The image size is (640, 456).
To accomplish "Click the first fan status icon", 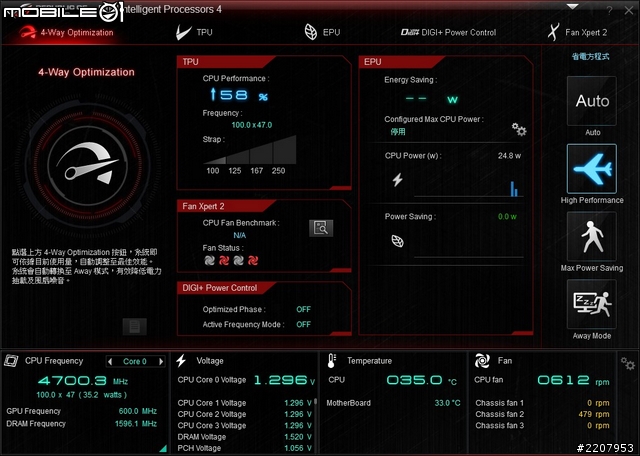I will (x=209, y=260).
